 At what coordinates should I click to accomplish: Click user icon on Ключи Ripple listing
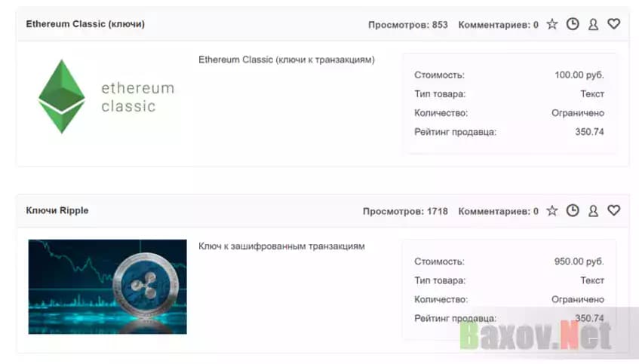pos(593,211)
